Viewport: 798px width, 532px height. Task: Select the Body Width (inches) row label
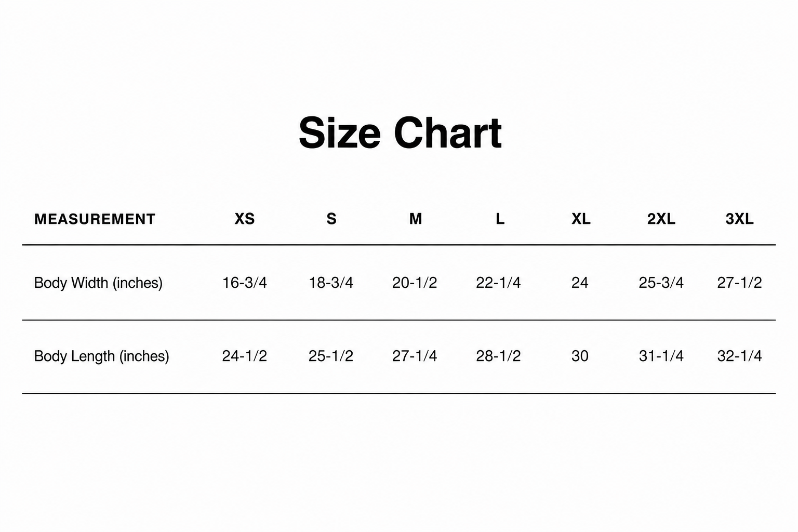point(98,283)
